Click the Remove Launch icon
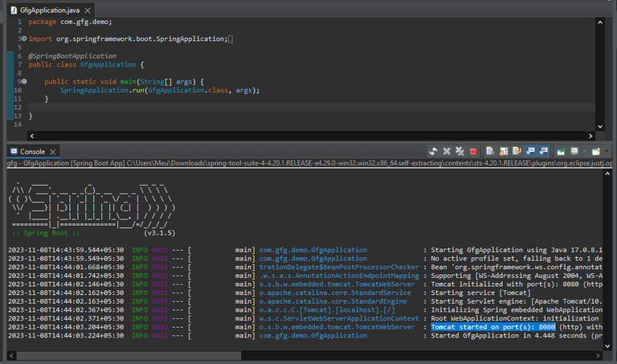 447,151
